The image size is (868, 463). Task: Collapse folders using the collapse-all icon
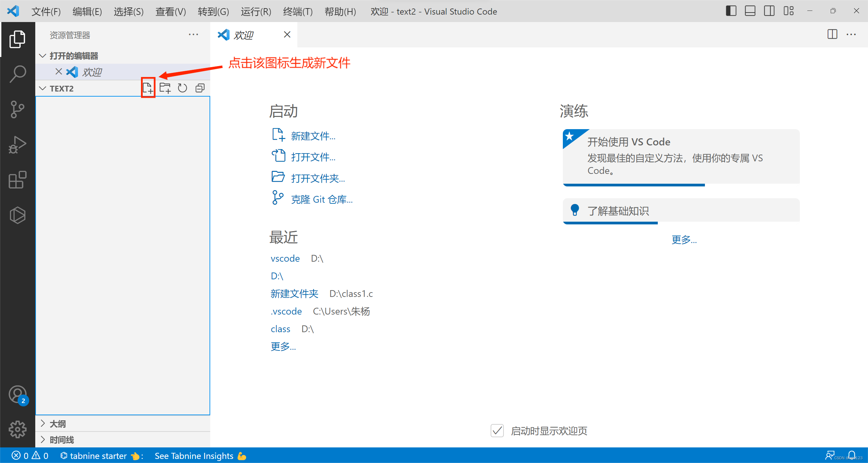click(200, 87)
